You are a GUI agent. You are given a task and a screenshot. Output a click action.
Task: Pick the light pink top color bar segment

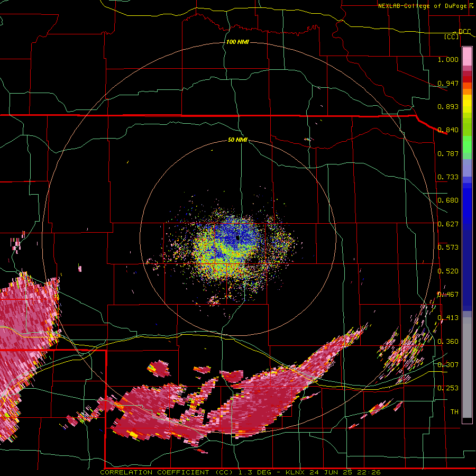pos(467,57)
